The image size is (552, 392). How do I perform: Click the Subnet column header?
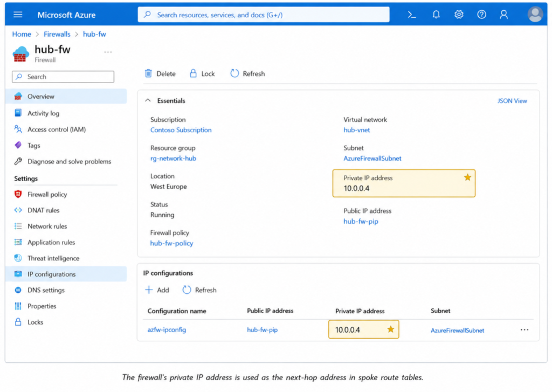(x=440, y=311)
